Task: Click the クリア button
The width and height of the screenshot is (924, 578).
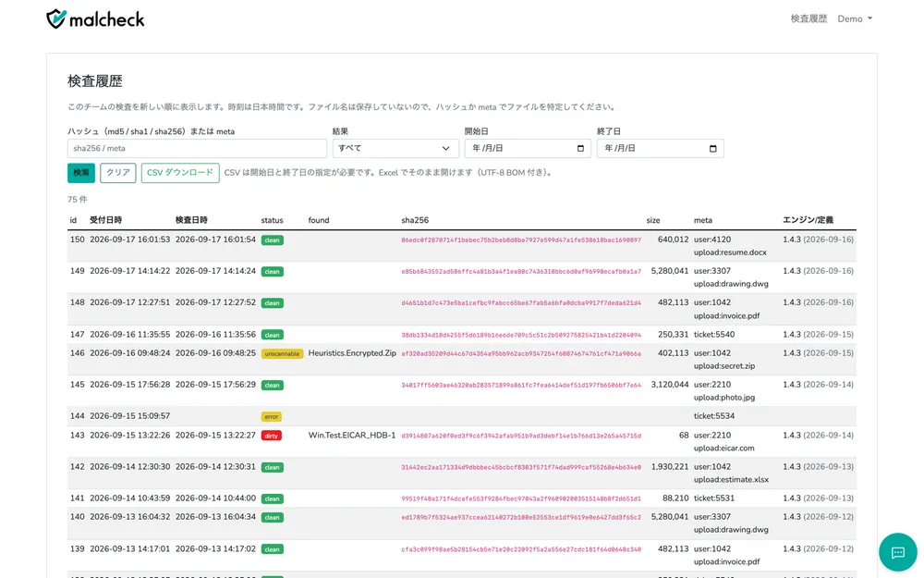Action: point(118,173)
